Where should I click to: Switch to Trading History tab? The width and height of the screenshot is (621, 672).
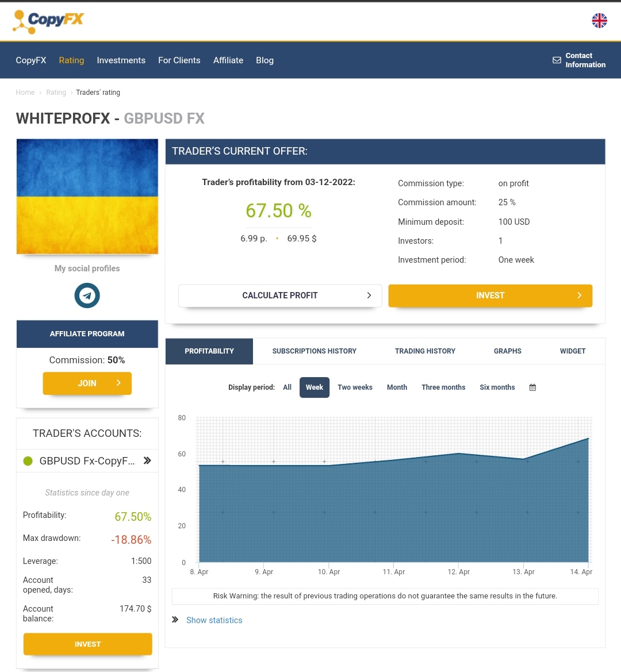425,351
